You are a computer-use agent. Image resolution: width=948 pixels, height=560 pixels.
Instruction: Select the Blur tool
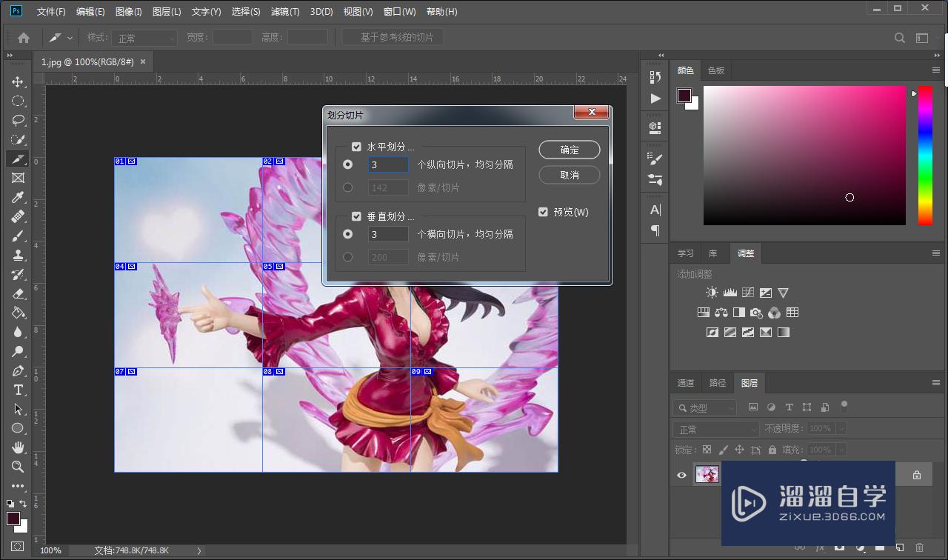[x=18, y=332]
